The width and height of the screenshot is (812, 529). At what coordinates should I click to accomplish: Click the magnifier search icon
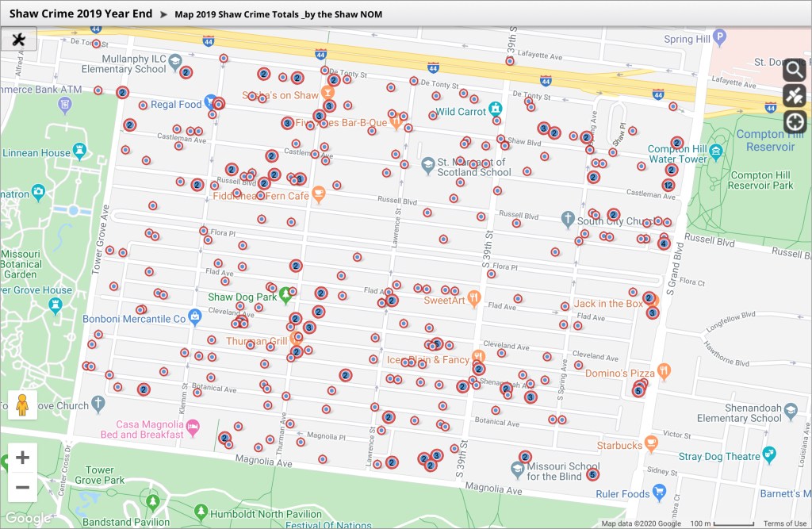[x=795, y=70]
